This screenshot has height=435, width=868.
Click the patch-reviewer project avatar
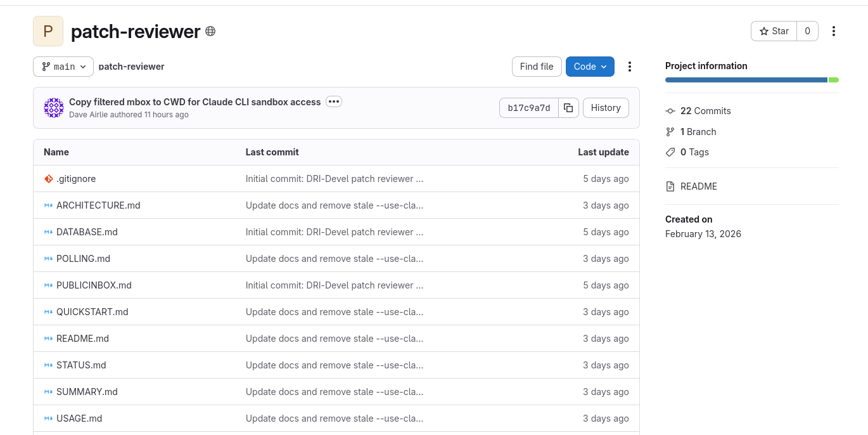click(x=48, y=31)
